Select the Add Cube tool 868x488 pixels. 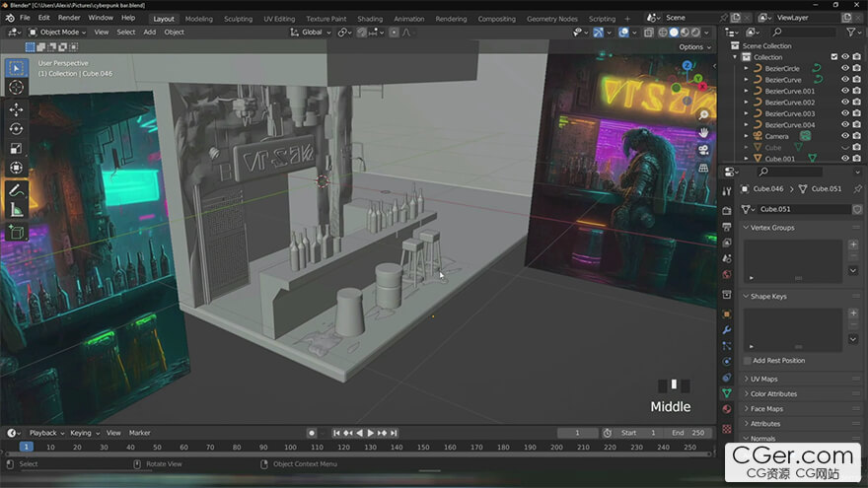coord(16,232)
